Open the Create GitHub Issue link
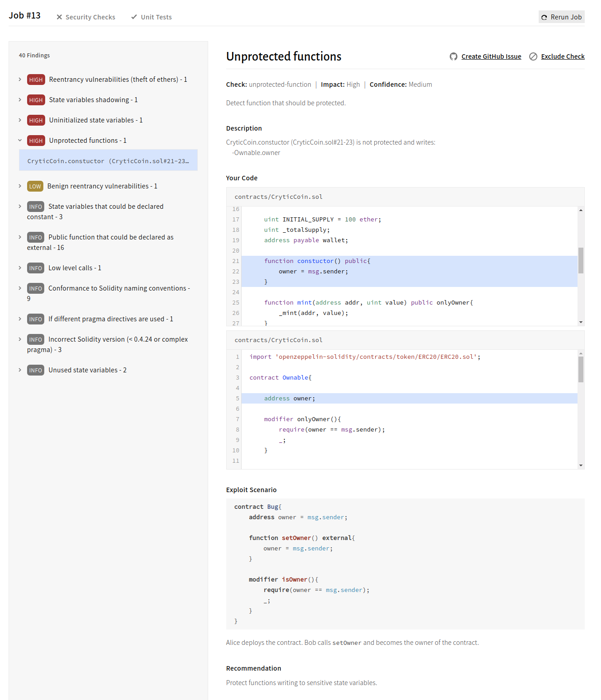Viewport: 601px width, 700px height. coord(491,56)
